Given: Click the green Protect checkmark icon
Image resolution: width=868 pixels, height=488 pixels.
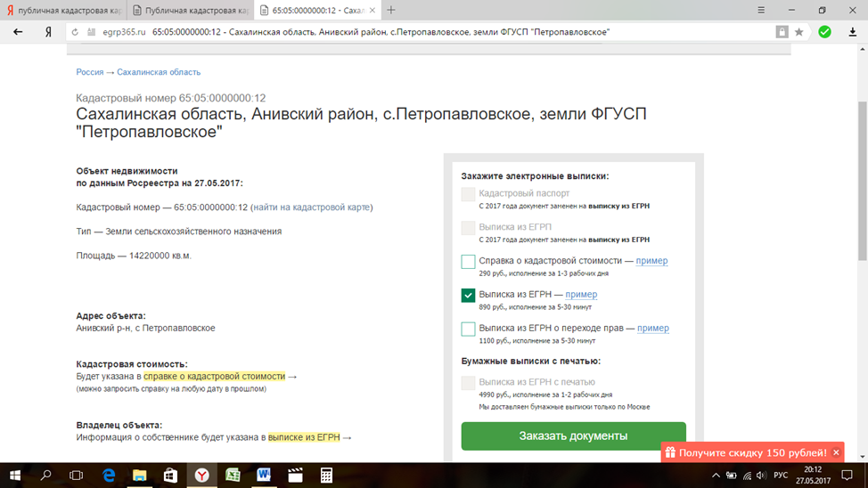Looking at the screenshot, I should tap(825, 32).
